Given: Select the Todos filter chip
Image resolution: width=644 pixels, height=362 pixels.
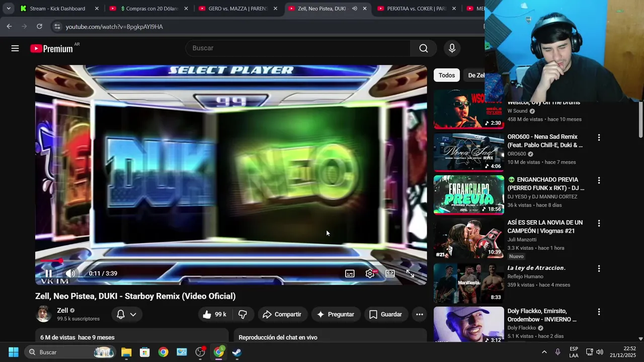Looking at the screenshot, I should point(447,75).
